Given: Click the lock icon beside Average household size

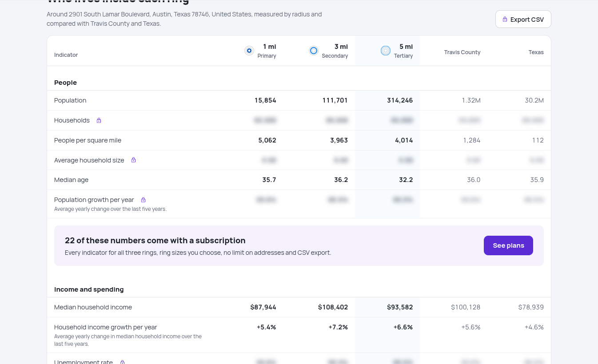Looking at the screenshot, I should tap(133, 160).
